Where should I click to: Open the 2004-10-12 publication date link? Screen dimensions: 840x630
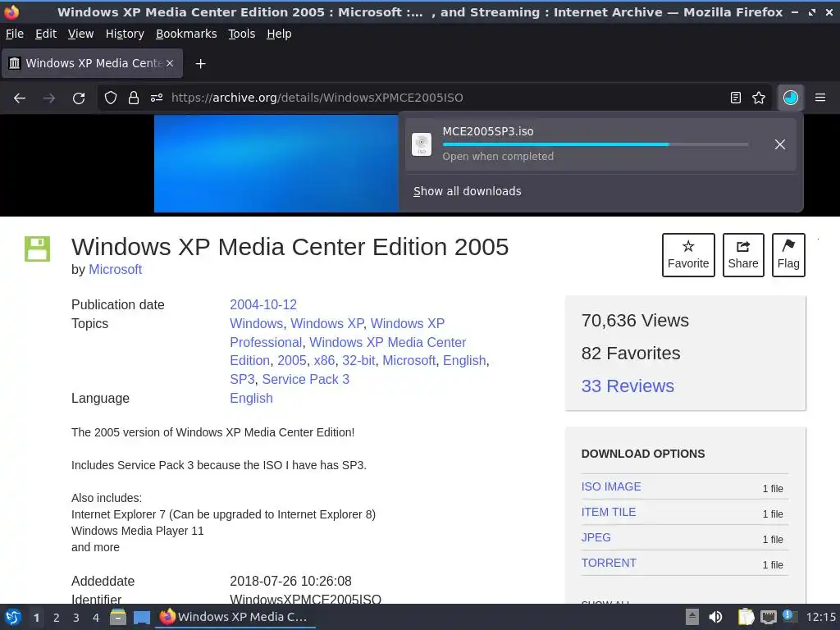[263, 305]
